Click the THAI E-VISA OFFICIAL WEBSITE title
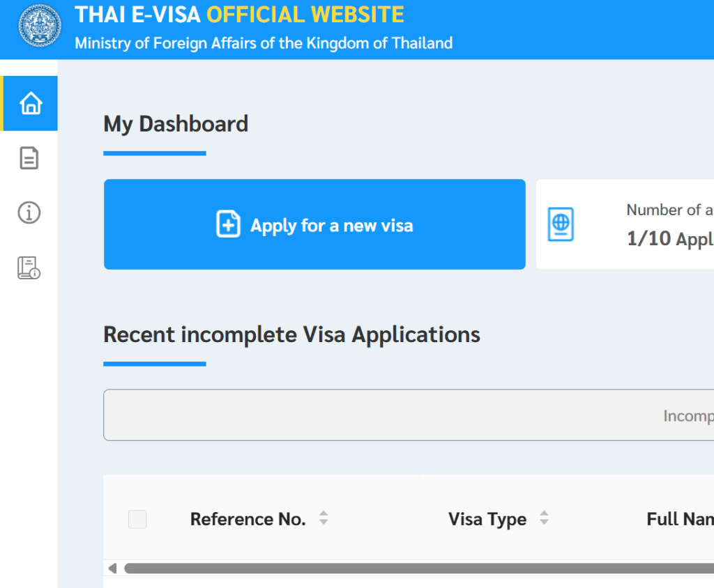The image size is (714, 588). click(239, 15)
